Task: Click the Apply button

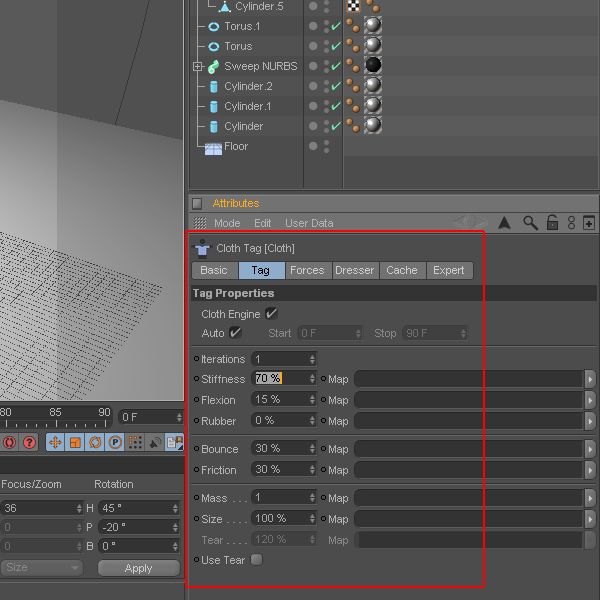Action: click(139, 568)
